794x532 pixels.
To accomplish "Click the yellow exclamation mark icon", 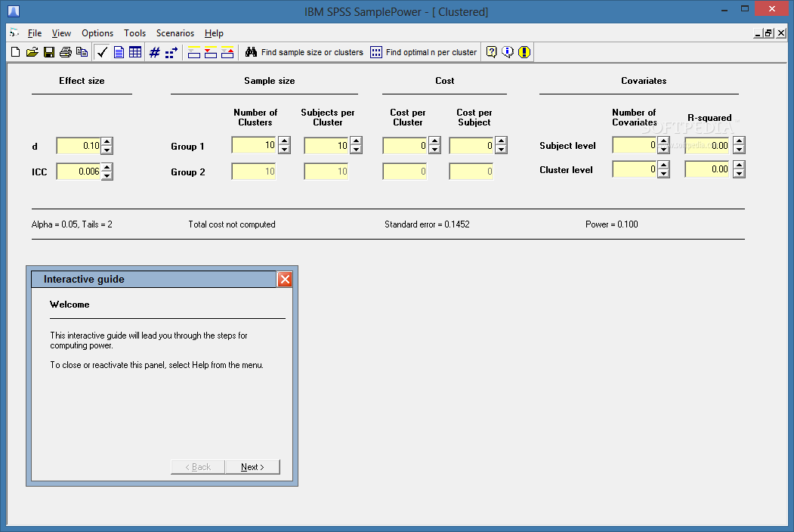I will [524, 52].
